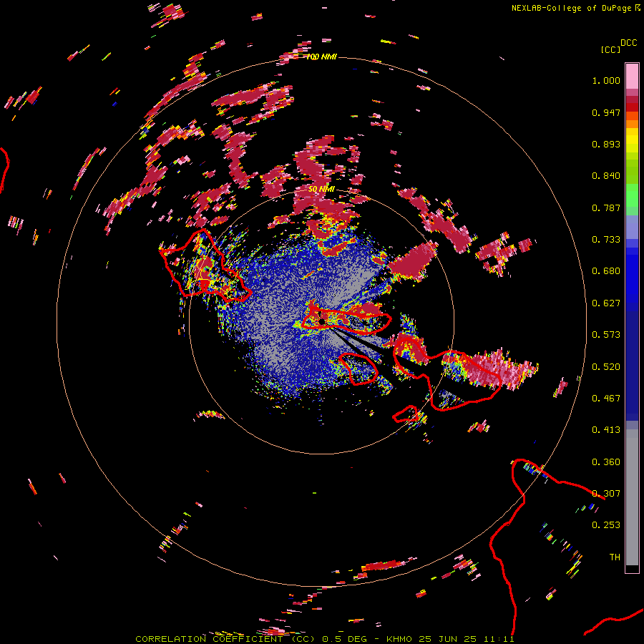Select the 0.947 legend value
Screen dimensions: 644x644
606,112
